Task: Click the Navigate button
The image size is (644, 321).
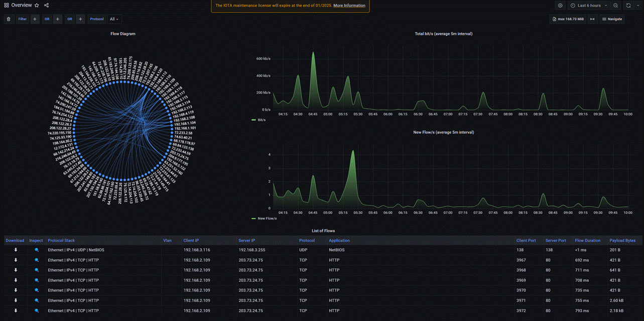Action: (612, 19)
